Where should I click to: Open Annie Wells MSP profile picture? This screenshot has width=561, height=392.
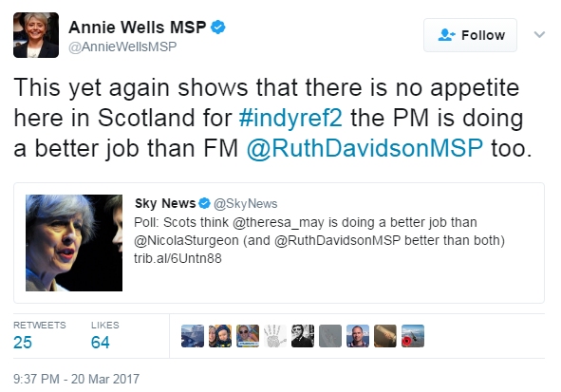(36, 35)
